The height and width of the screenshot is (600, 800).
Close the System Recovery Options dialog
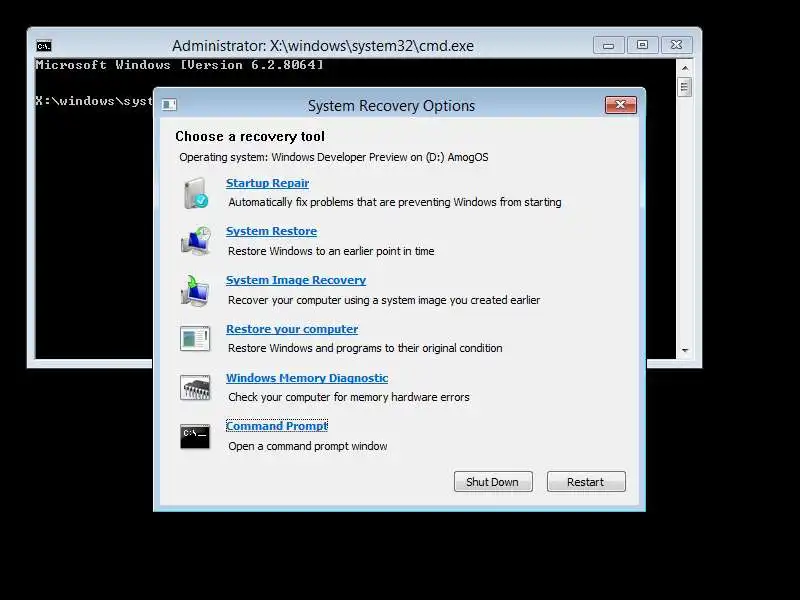[x=620, y=105]
